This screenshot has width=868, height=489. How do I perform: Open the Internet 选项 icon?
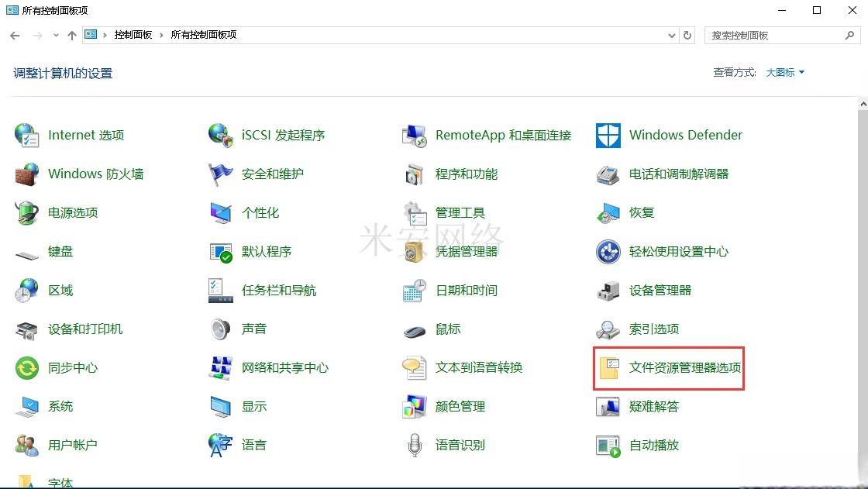[x=26, y=135]
